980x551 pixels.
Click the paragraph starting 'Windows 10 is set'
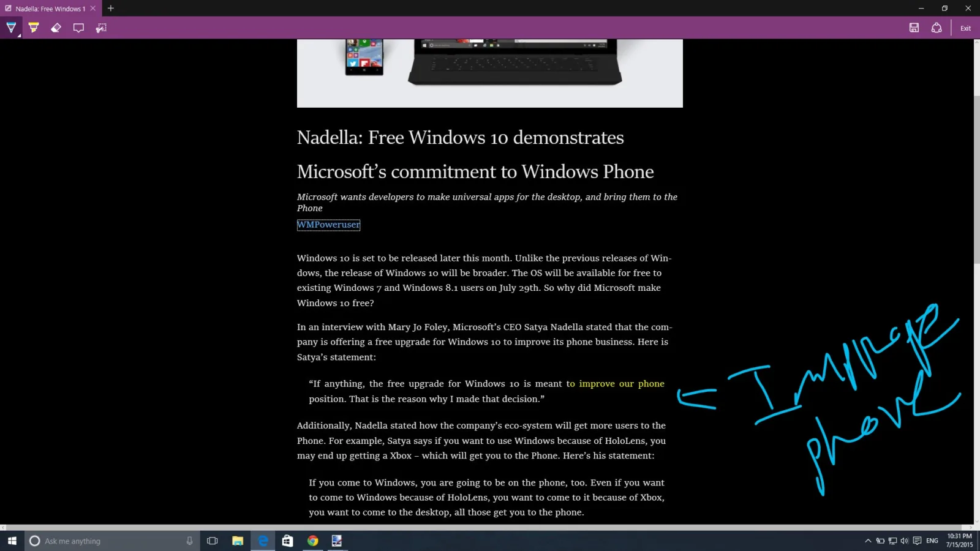tap(484, 280)
